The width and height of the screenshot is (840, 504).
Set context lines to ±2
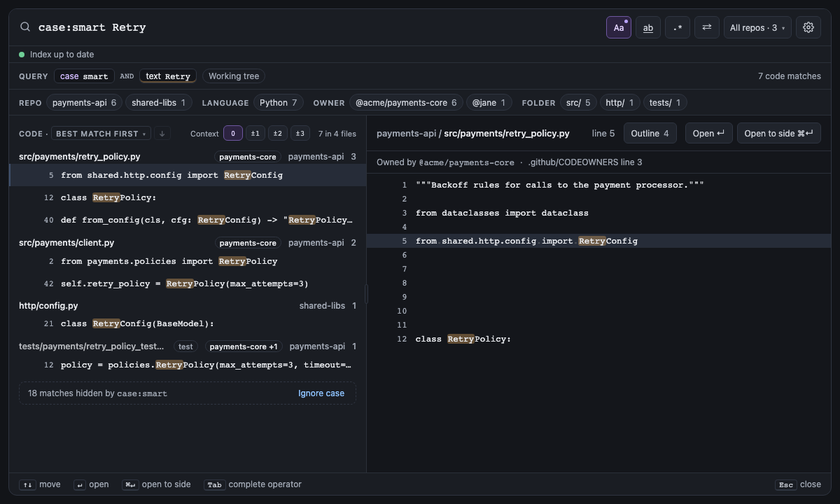pos(278,134)
